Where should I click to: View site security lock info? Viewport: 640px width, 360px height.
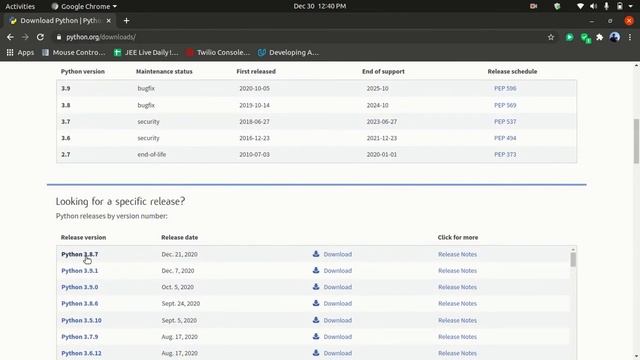[59, 37]
